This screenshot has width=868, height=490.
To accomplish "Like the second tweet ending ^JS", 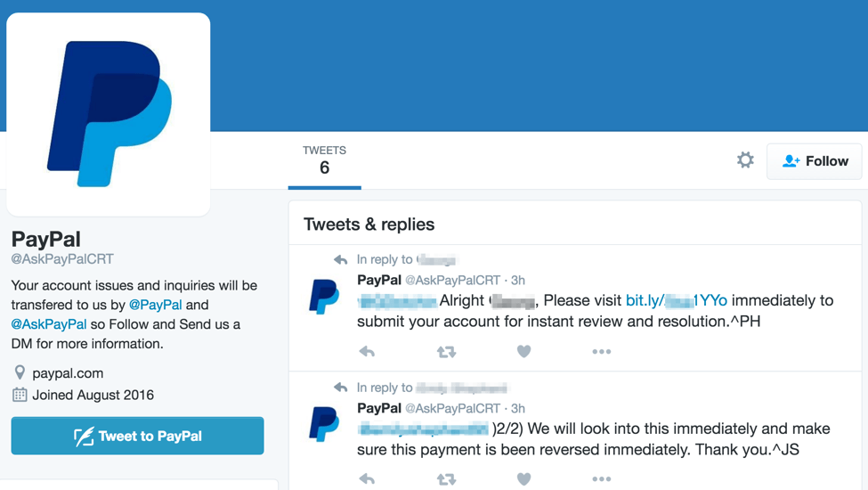I will [x=523, y=479].
